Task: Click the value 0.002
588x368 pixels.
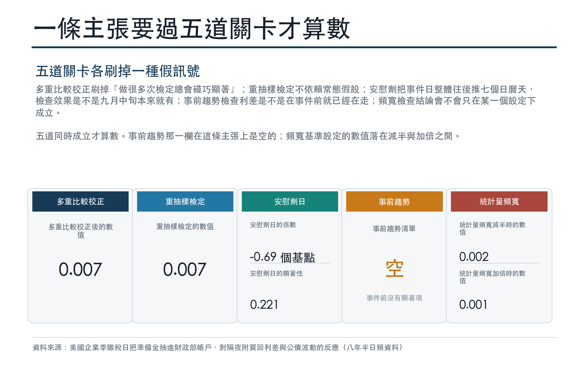Action: tap(474, 257)
